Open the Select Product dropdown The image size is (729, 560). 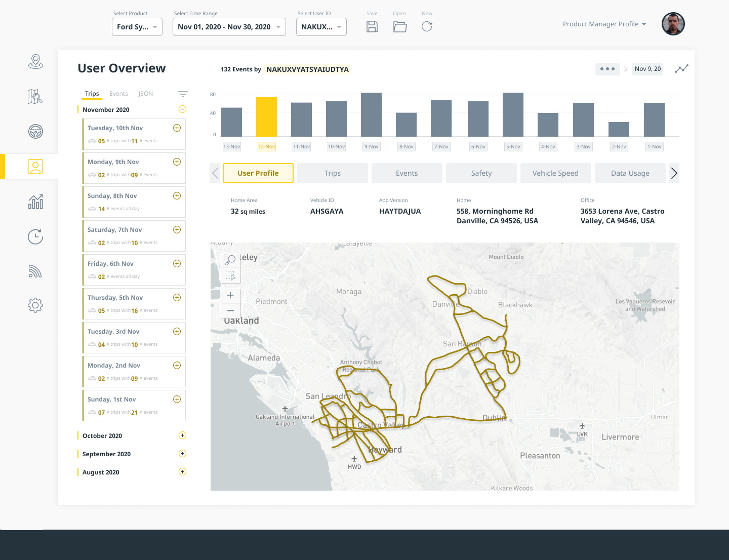click(137, 27)
